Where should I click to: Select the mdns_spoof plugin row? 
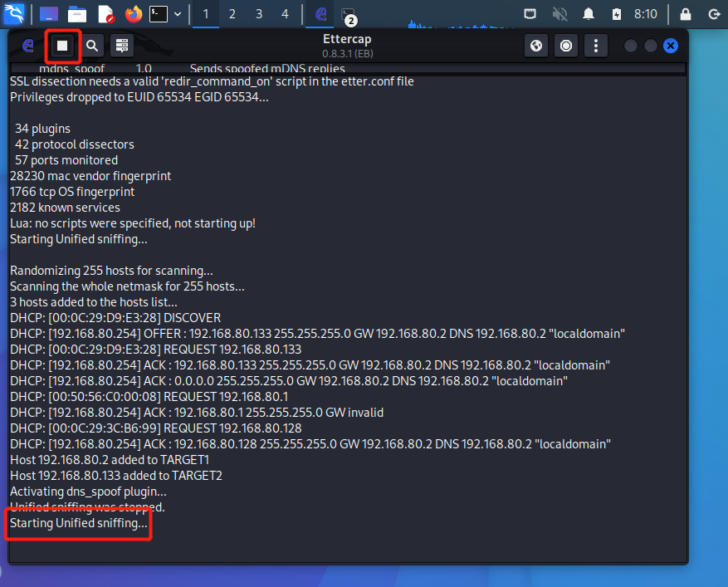(348, 68)
